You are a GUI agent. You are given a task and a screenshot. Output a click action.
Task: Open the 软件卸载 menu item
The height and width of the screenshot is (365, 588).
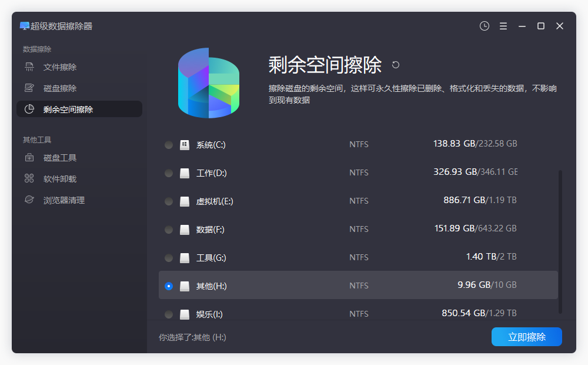coord(79,178)
